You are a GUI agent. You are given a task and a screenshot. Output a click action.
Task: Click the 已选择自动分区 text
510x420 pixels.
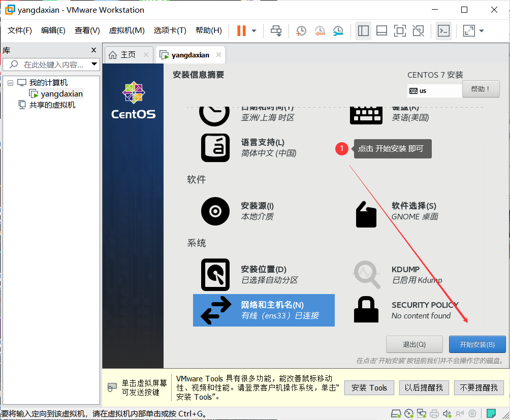(269, 280)
